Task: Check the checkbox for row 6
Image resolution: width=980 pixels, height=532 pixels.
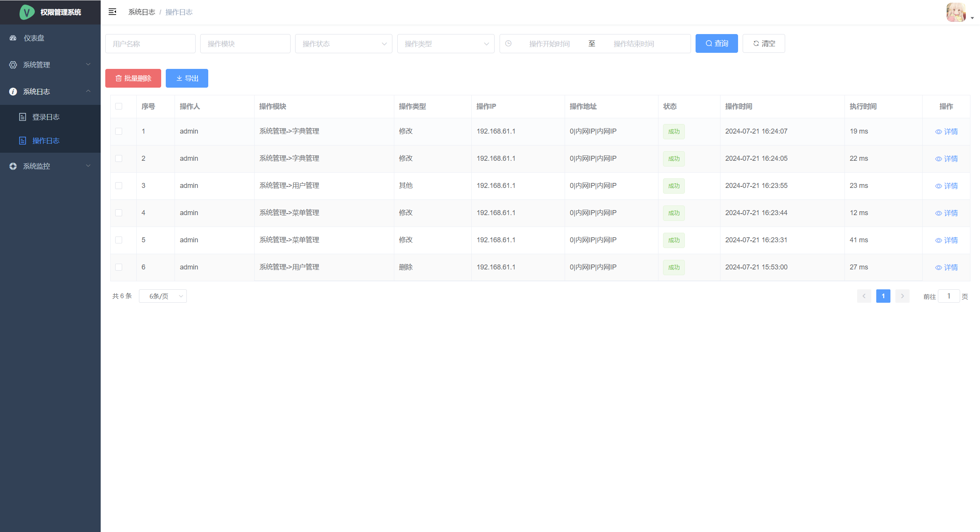Action: [x=119, y=267]
